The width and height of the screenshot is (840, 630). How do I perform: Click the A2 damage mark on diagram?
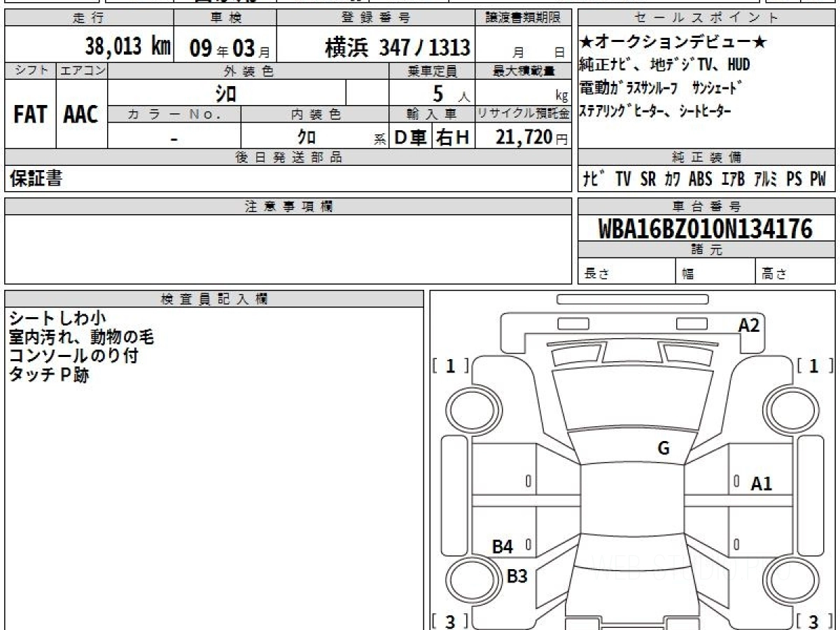(749, 325)
